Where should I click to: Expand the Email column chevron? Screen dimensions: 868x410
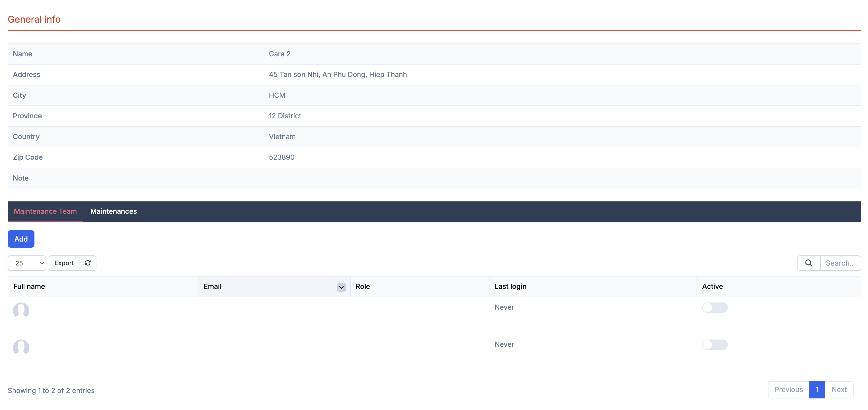(x=341, y=287)
